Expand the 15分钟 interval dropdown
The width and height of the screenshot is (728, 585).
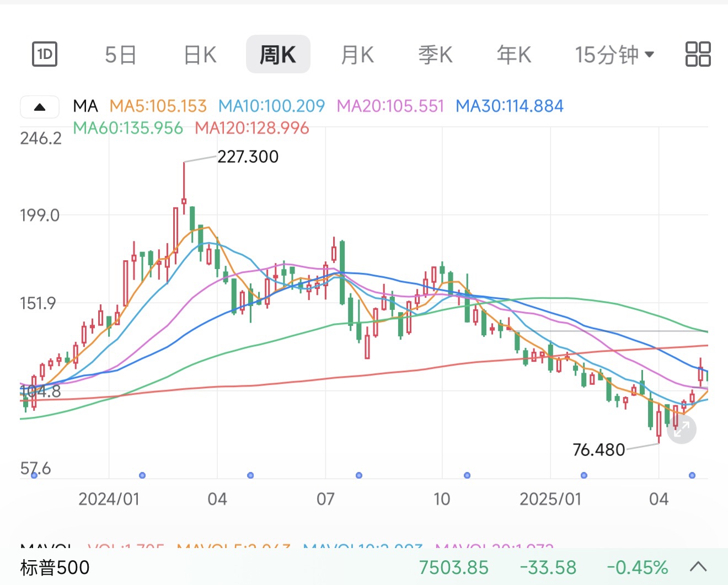[x=614, y=55]
